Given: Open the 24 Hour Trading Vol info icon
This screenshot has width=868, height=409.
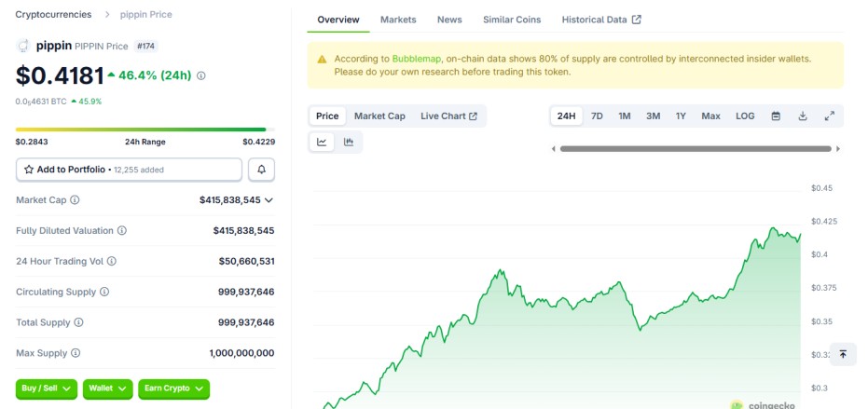Looking at the screenshot, I should pyautogui.click(x=112, y=261).
